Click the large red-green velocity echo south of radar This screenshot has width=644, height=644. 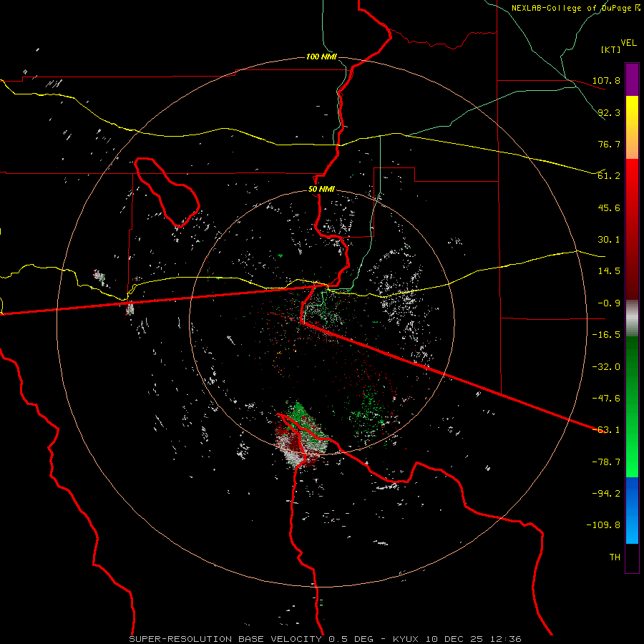[302, 435]
